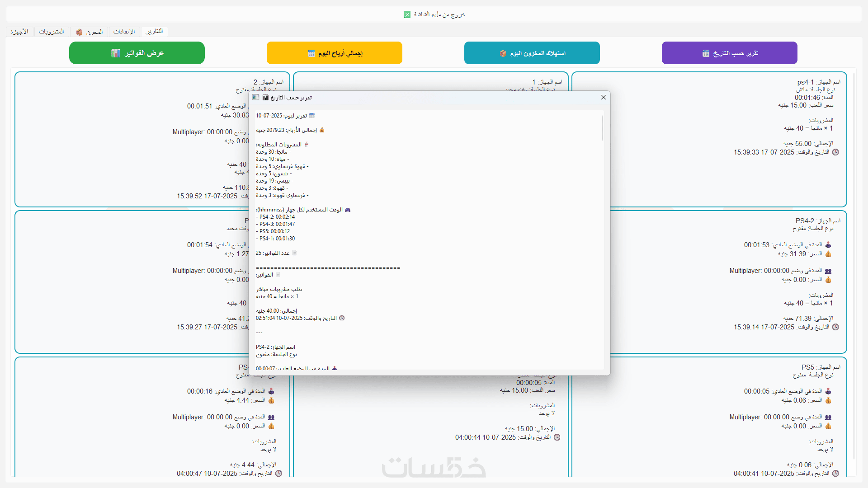This screenshot has height=488, width=868.
Task: Click clock icon in ps4-1 device card
Action: (x=835, y=152)
